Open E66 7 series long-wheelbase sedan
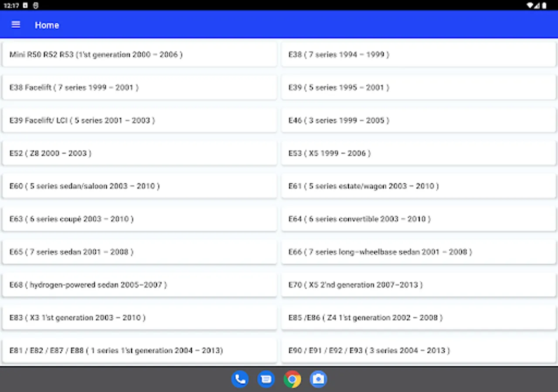This screenshot has width=558, height=392. (x=418, y=252)
